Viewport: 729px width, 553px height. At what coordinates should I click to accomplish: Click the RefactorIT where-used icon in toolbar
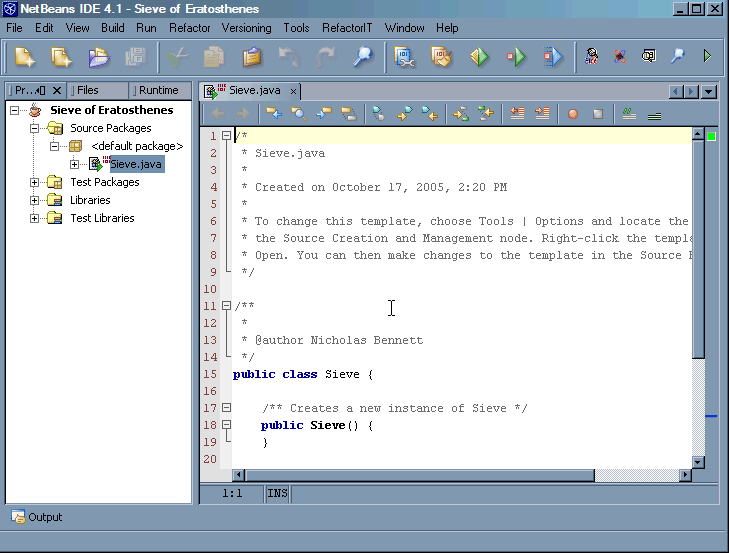point(649,56)
